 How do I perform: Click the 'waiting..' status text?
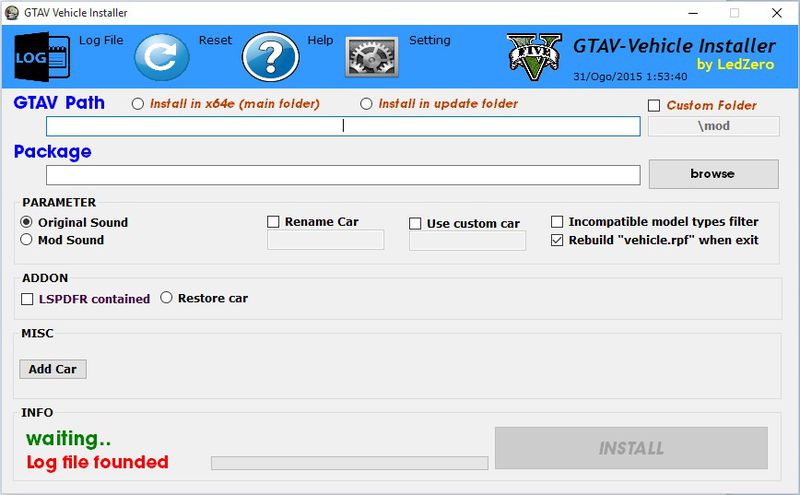[68, 438]
